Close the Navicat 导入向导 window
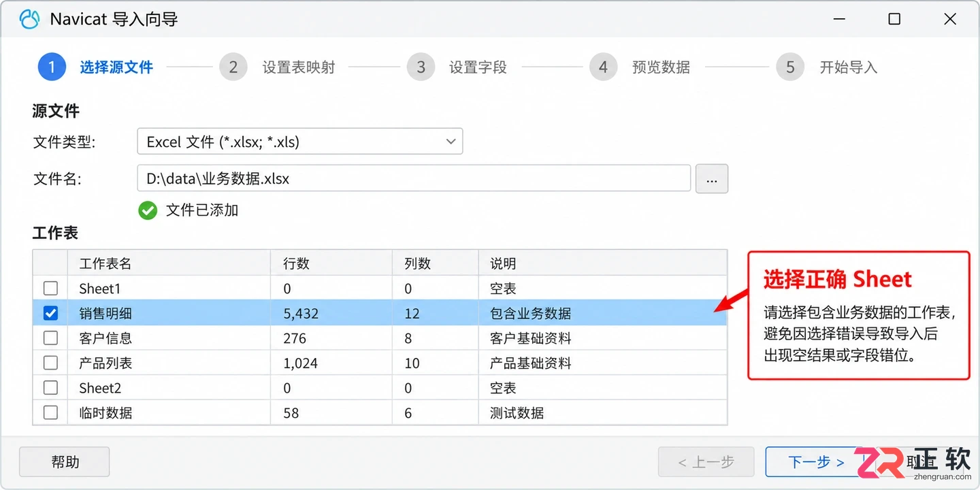This screenshot has height=490, width=980. pos(950,19)
